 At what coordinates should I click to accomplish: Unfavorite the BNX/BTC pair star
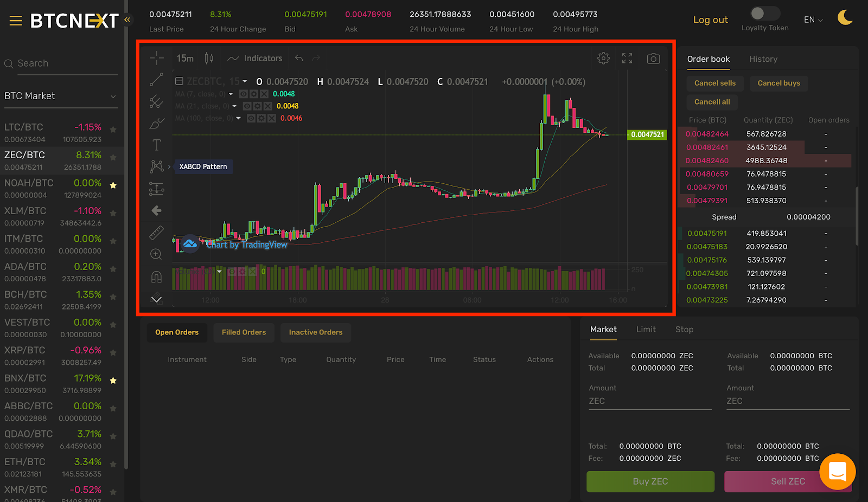[x=113, y=381]
